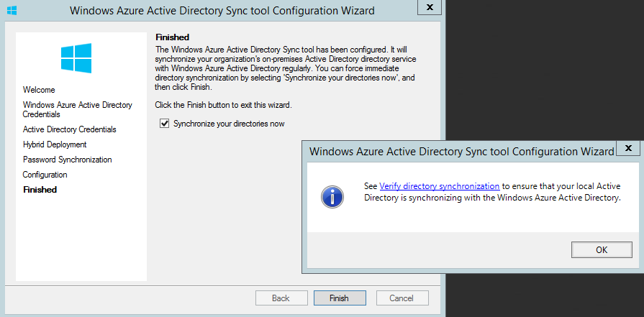Select the Configuration step
Image resolution: width=644 pixels, height=317 pixels.
click(x=45, y=175)
